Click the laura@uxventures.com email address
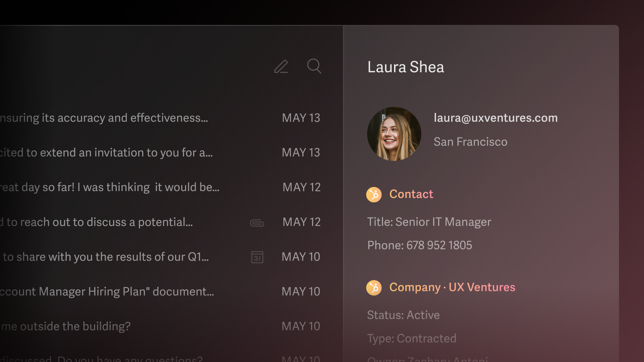644x362 pixels. (x=495, y=118)
